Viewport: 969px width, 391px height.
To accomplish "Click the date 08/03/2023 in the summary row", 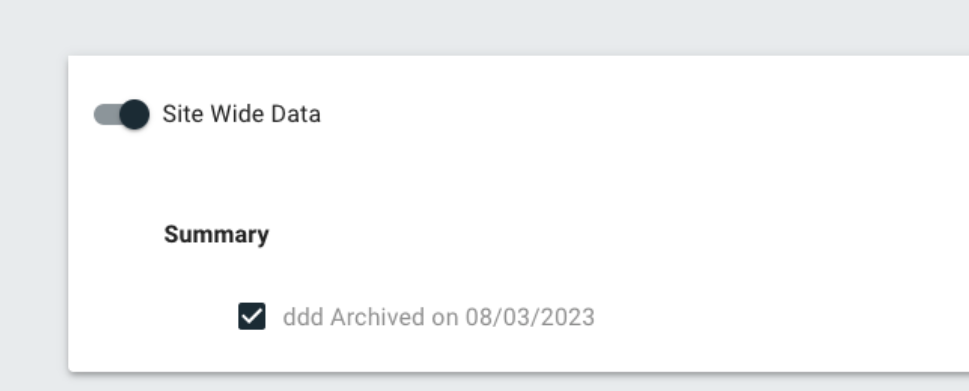I will (530, 317).
